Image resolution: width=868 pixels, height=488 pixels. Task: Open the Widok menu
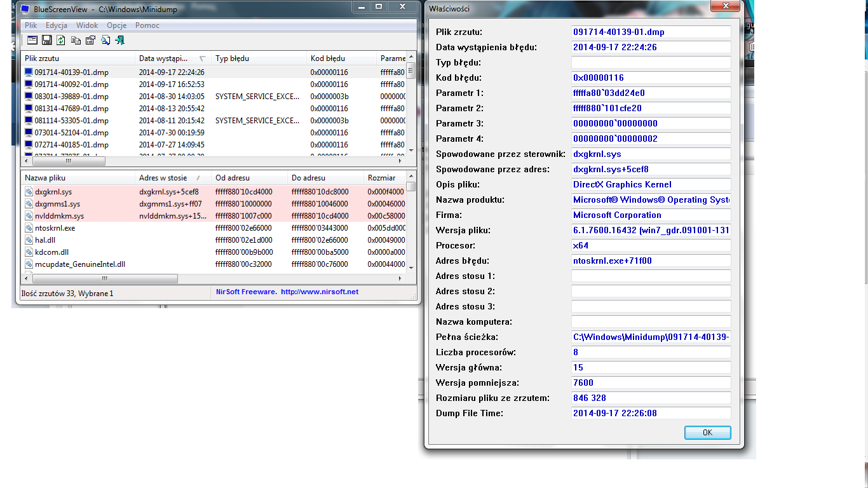pyautogui.click(x=87, y=25)
